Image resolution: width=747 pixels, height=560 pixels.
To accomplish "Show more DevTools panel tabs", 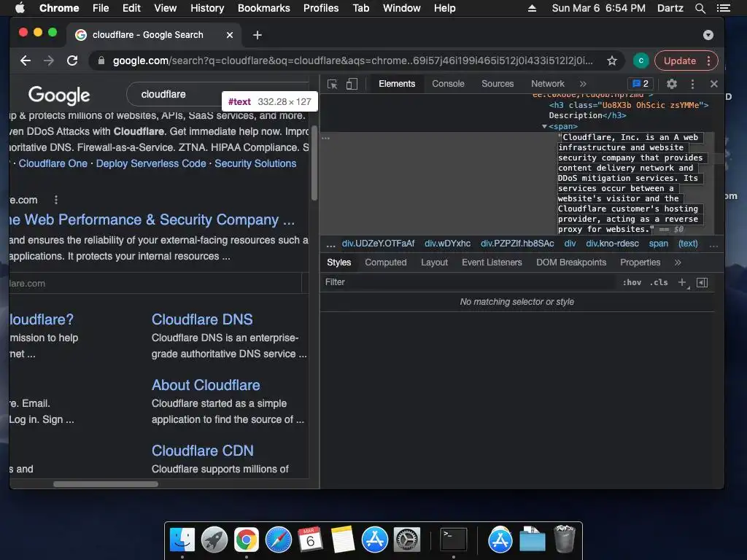I will (583, 84).
